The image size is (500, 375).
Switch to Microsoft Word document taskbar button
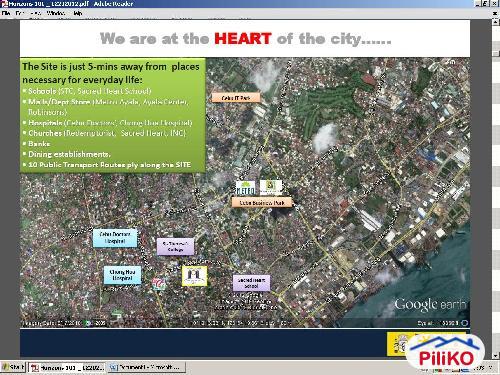tap(146, 368)
